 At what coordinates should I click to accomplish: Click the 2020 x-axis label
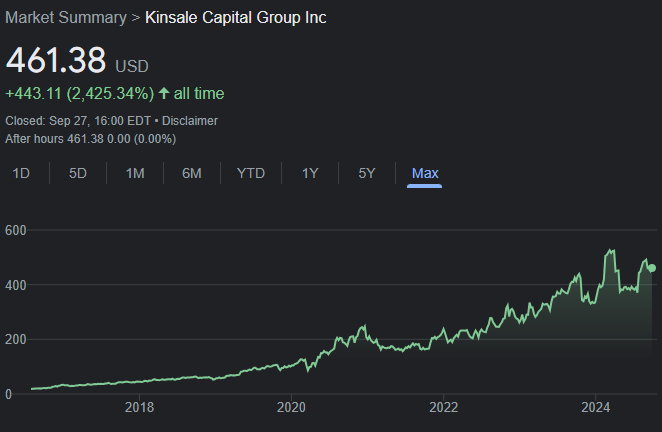tap(291, 407)
